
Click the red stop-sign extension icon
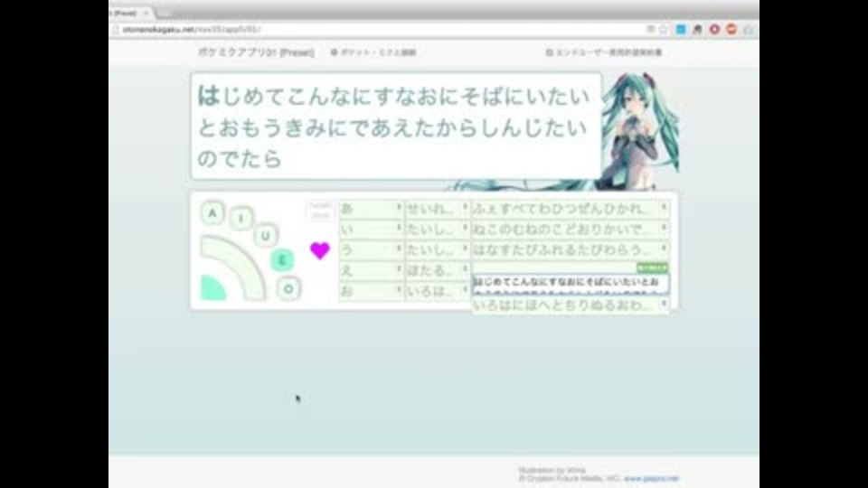tap(731, 29)
